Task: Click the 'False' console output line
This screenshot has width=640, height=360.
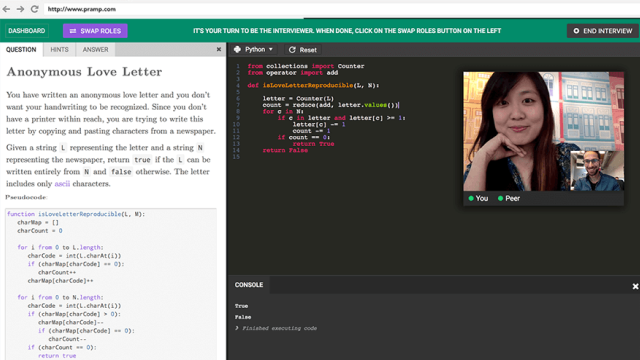Action: point(243,317)
